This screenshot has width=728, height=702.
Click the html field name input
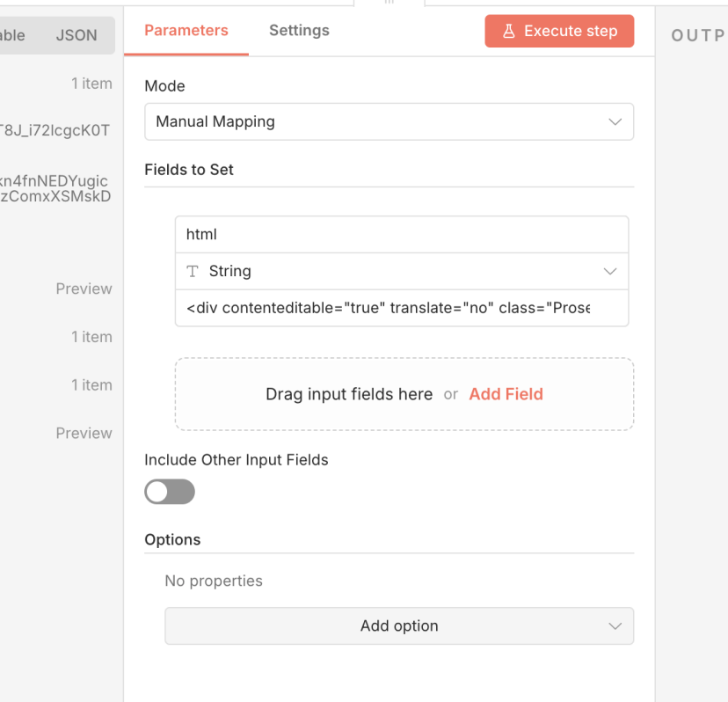pos(401,235)
